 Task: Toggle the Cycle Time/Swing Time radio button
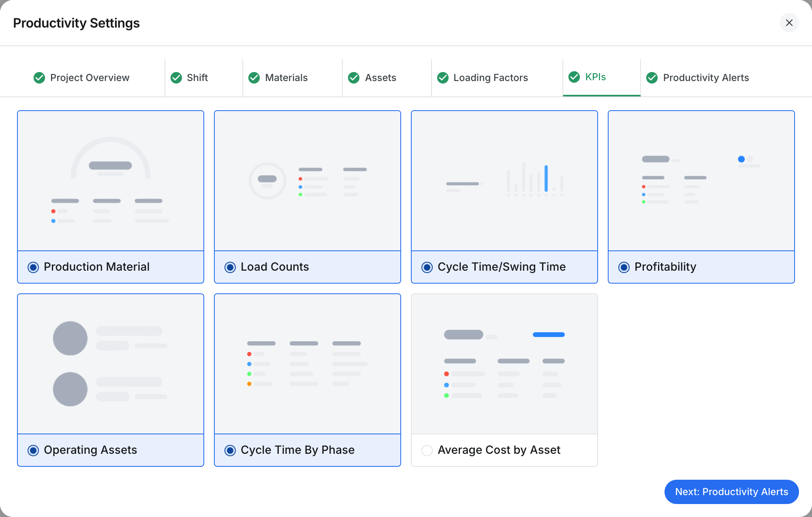coord(427,267)
